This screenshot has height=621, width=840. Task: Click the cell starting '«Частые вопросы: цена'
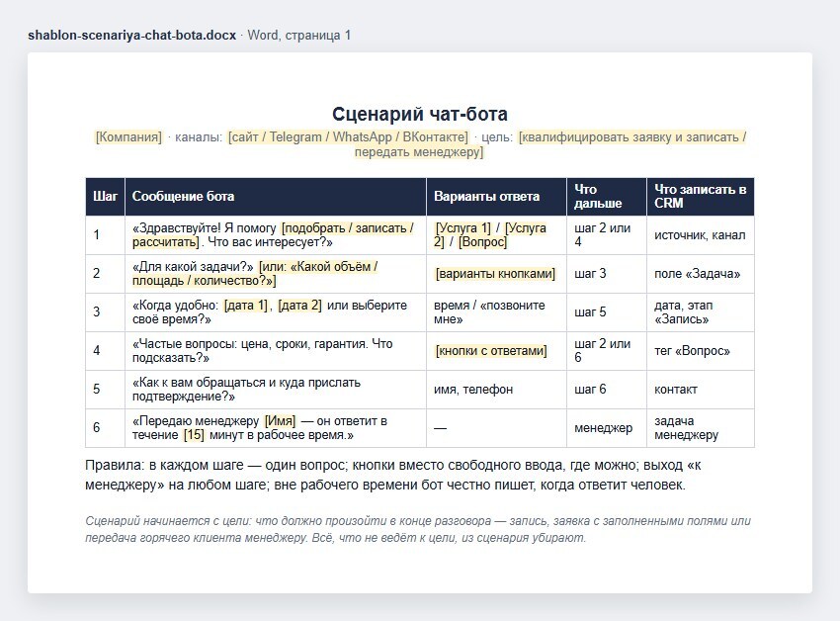(276, 351)
